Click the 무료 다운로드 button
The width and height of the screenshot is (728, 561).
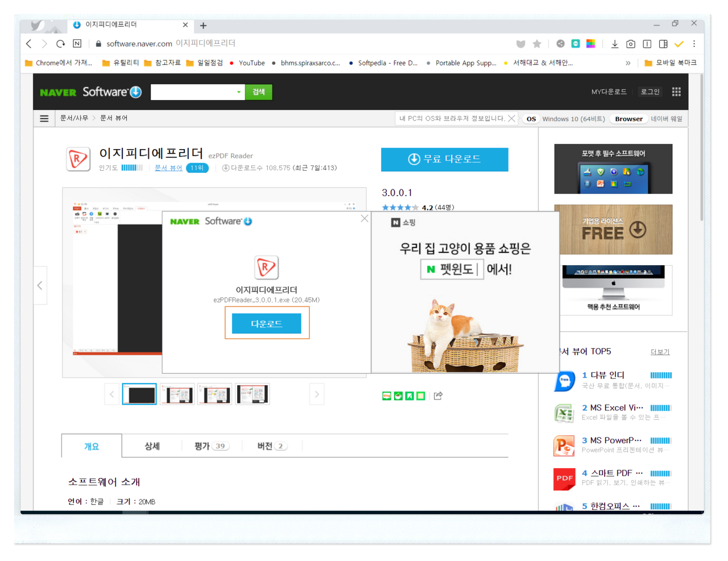pos(445,159)
